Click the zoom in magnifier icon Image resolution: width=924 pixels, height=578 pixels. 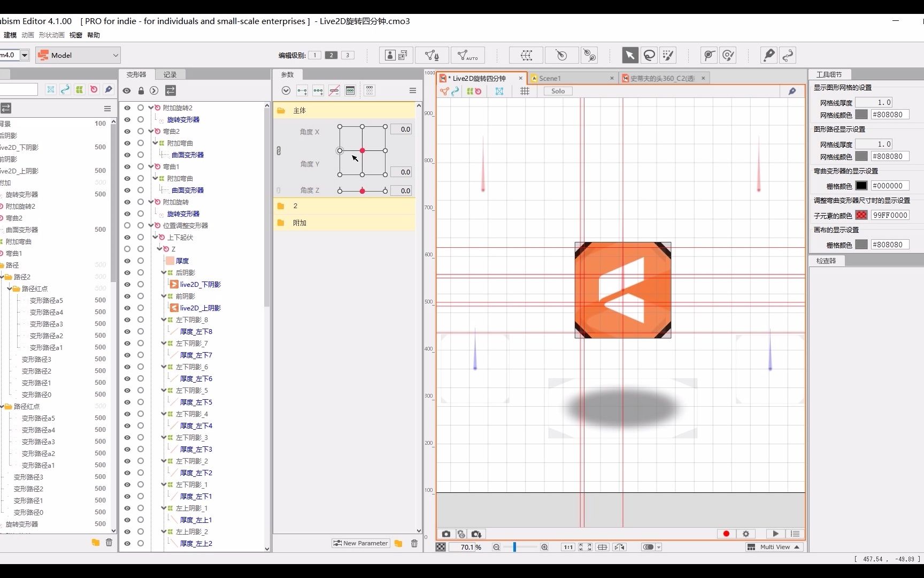pyautogui.click(x=544, y=547)
